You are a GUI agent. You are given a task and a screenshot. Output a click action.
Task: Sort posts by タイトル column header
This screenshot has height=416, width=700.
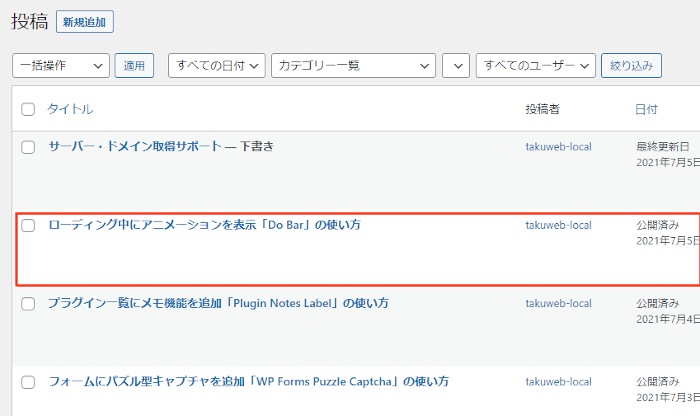pyautogui.click(x=70, y=109)
